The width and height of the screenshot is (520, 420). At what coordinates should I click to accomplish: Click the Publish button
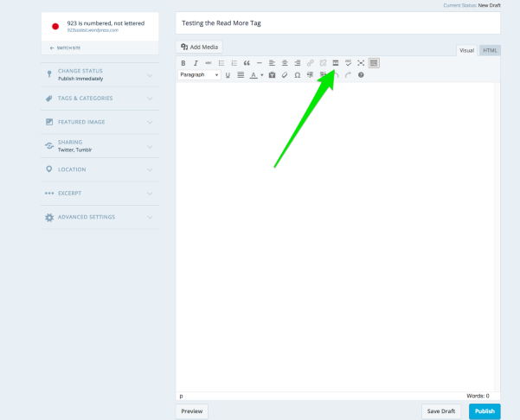tap(485, 411)
